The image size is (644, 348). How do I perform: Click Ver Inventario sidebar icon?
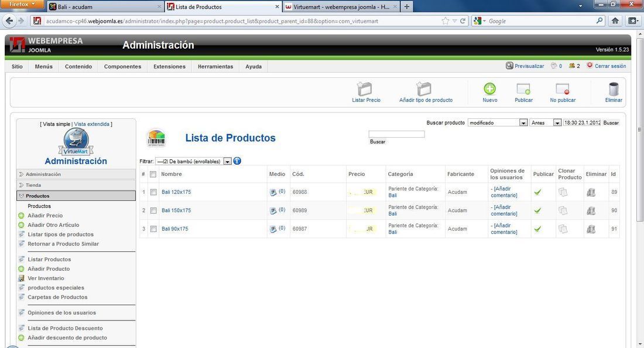click(x=21, y=278)
